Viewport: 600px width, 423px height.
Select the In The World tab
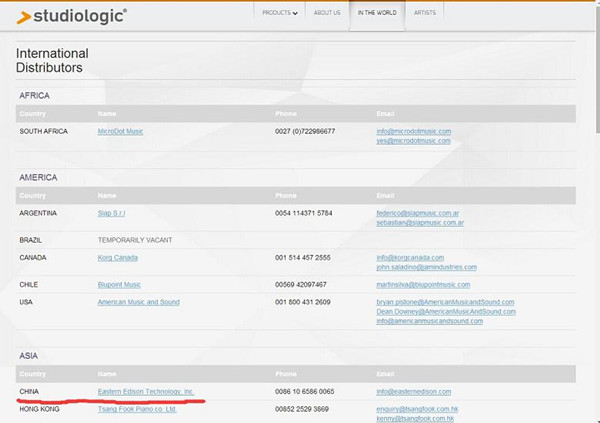click(x=377, y=13)
